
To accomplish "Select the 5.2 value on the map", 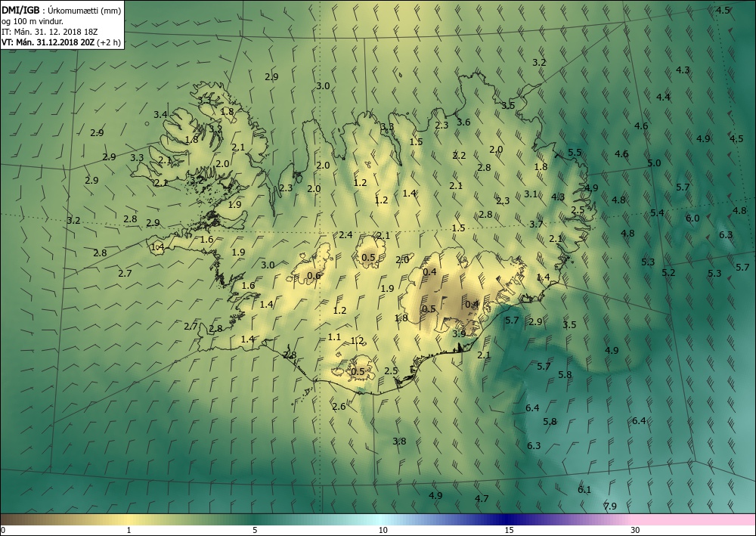I will (668, 273).
